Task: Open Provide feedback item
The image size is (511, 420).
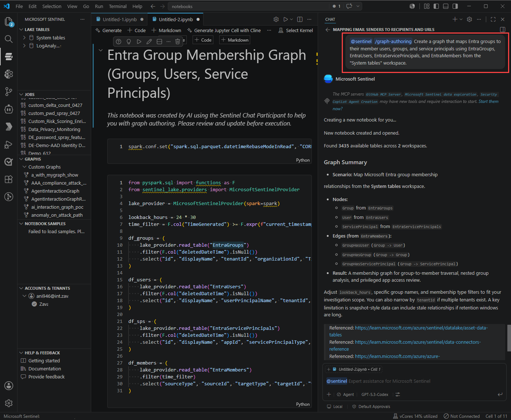Action: click(46, 377)
